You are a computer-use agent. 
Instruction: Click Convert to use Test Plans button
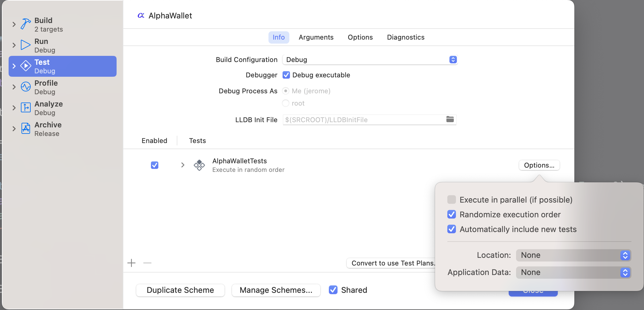[391, 263]
